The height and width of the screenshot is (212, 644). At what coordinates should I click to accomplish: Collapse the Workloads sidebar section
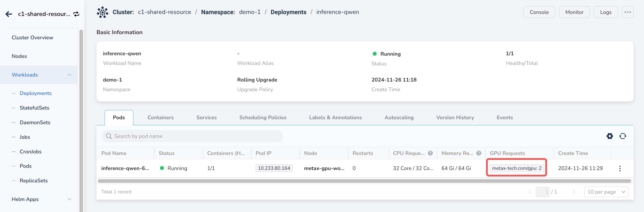70,75
